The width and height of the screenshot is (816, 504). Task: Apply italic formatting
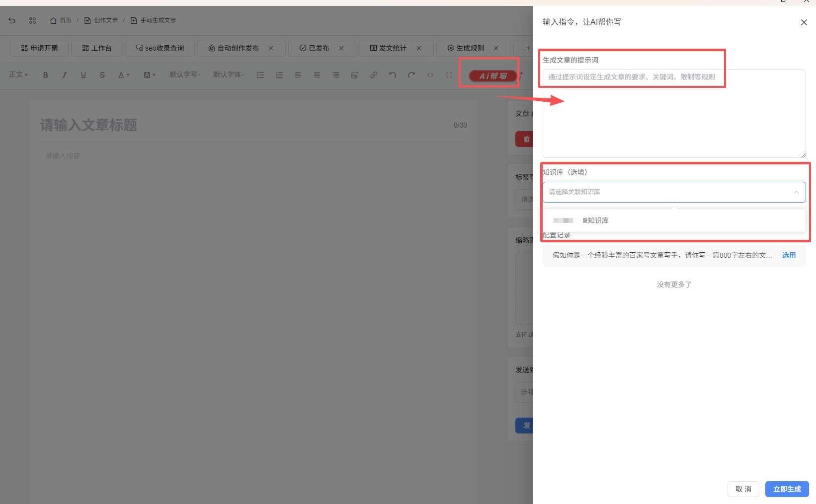click(x=64, y=75)
